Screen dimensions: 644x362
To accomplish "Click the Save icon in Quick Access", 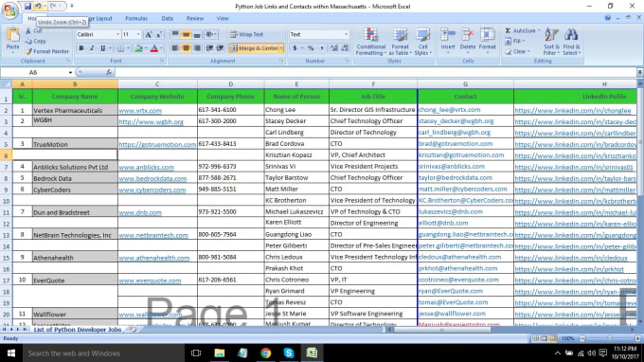I will pos(27,7).
